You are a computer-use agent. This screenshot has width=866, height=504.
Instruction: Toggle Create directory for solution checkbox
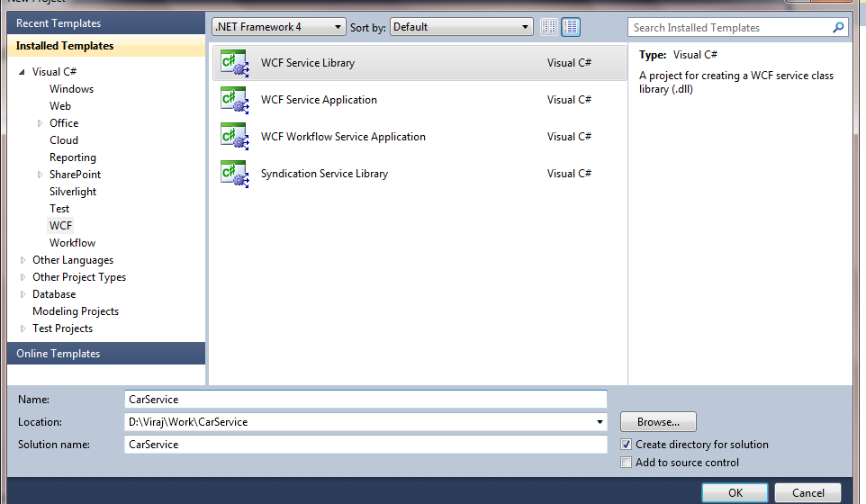(x=626, y=445)
